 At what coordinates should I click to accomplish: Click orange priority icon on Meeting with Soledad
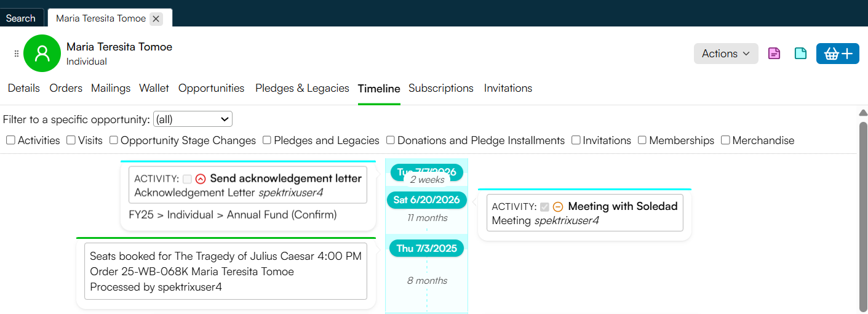(558, 207)
